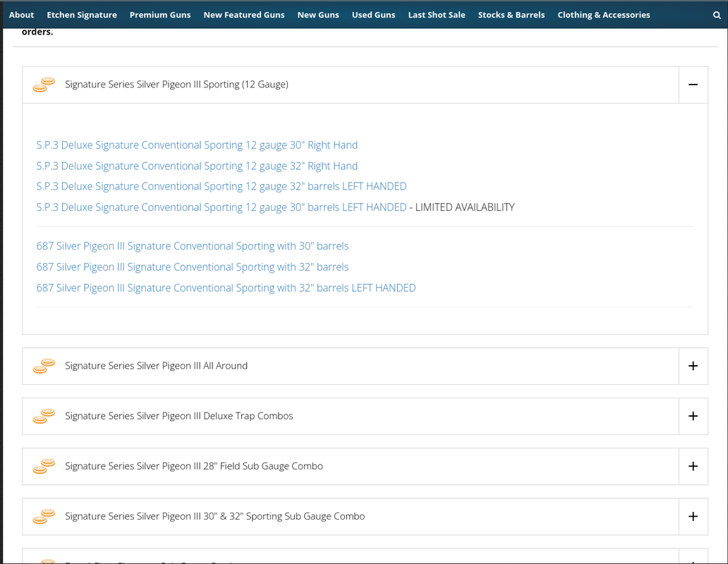
Task: Open S.P.3 Deluxe 30" barrels LEFT HANDED link
Action: click(x=222, y=207)
